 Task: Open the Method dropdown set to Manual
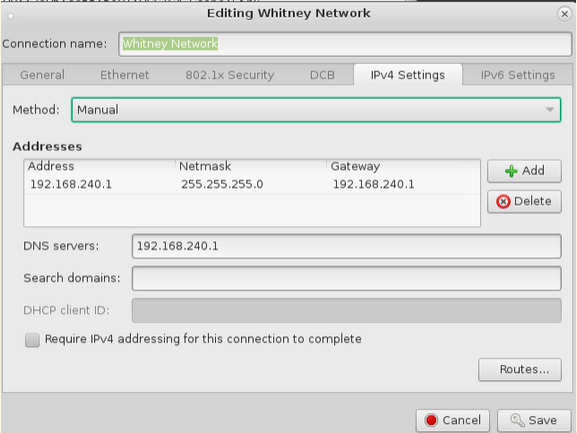pos(316,110)
